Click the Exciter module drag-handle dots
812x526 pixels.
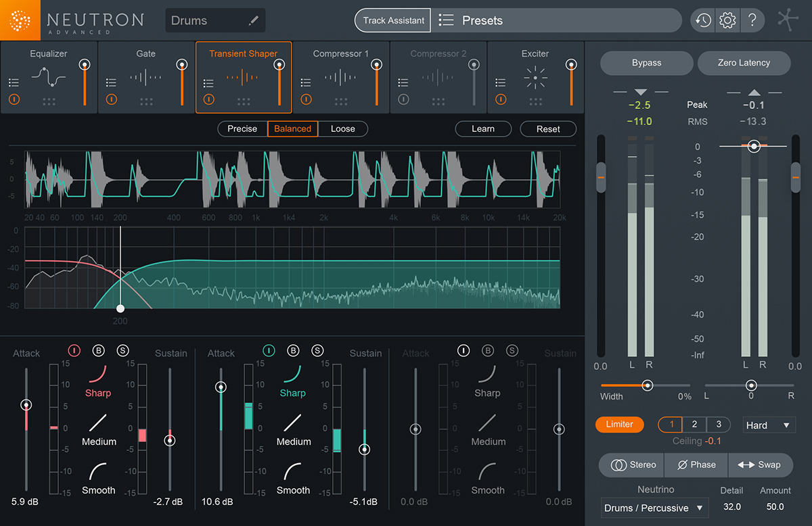click(x=535, y=101)
